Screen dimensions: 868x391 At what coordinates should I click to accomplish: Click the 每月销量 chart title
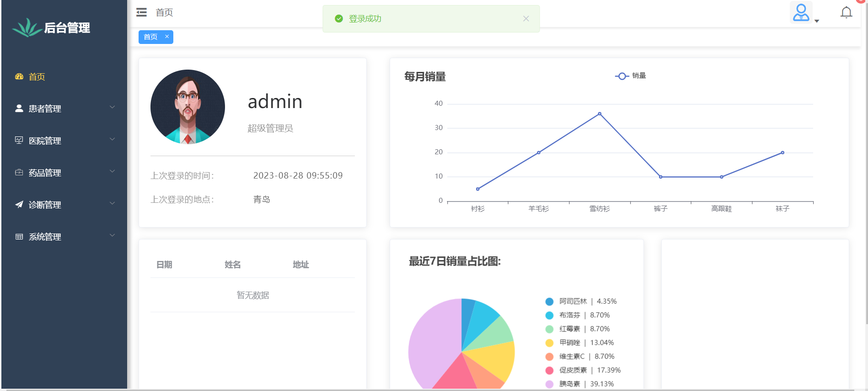[x=425, y=76]
